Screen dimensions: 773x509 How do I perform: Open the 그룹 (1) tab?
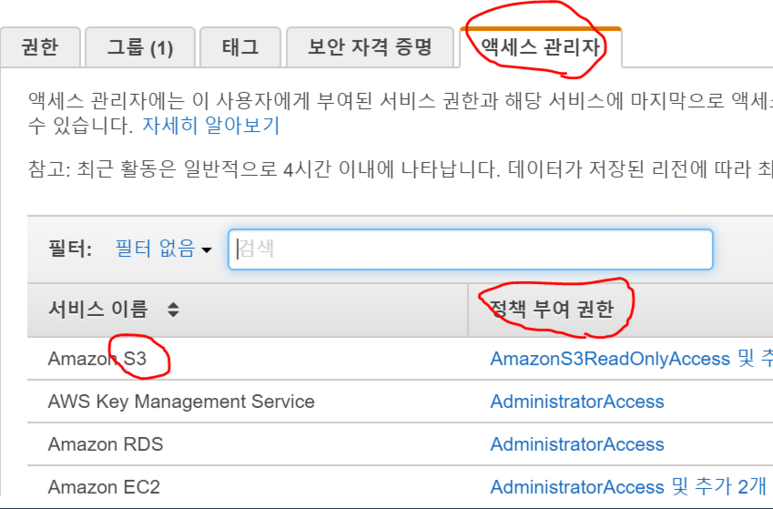tap(140, 47)
